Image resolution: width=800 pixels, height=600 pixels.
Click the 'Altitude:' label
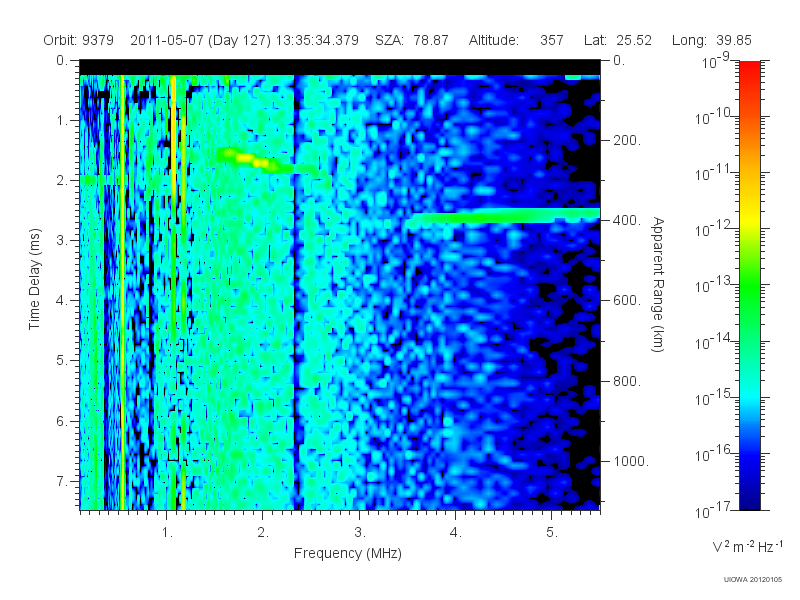tap(493, 40)
